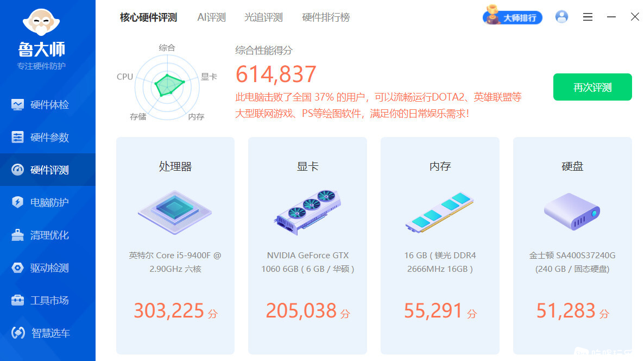The image size is (644, 361).
Task: Click the processor score 303,225
Action: (x=169, y=311)
